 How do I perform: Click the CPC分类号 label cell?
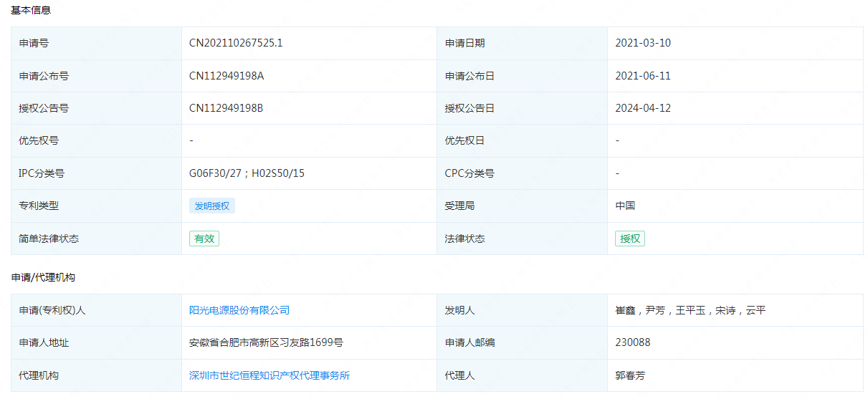pos(522,173)
